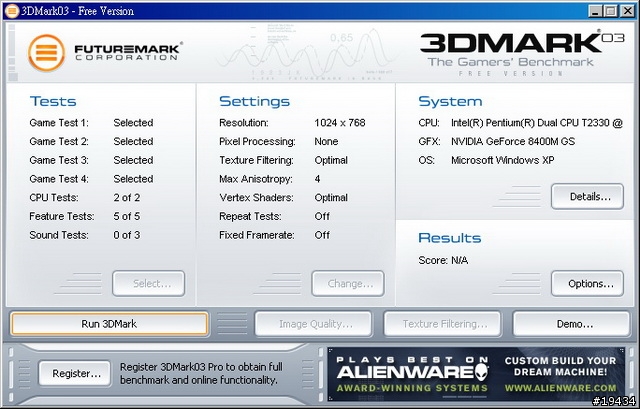This screenshot has width=640, height=409.
Task: Click the OS text 'Microsoft Windows XP'
Action: pos(502,160)
